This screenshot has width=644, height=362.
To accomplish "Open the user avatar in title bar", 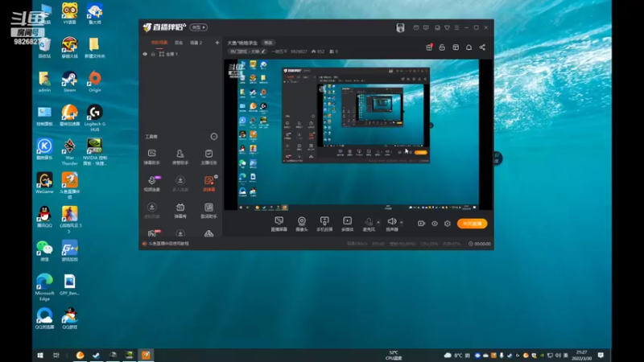I will (x=400, y=27).
